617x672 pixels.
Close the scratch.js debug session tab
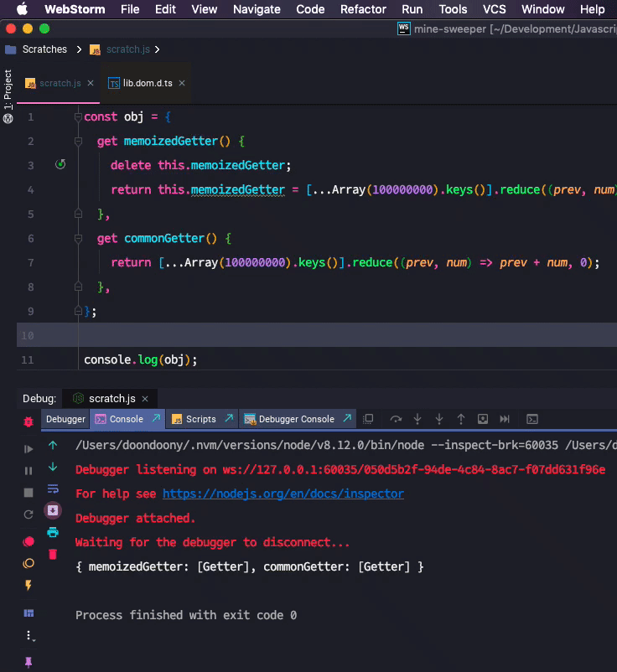click(x=145, y=399)
